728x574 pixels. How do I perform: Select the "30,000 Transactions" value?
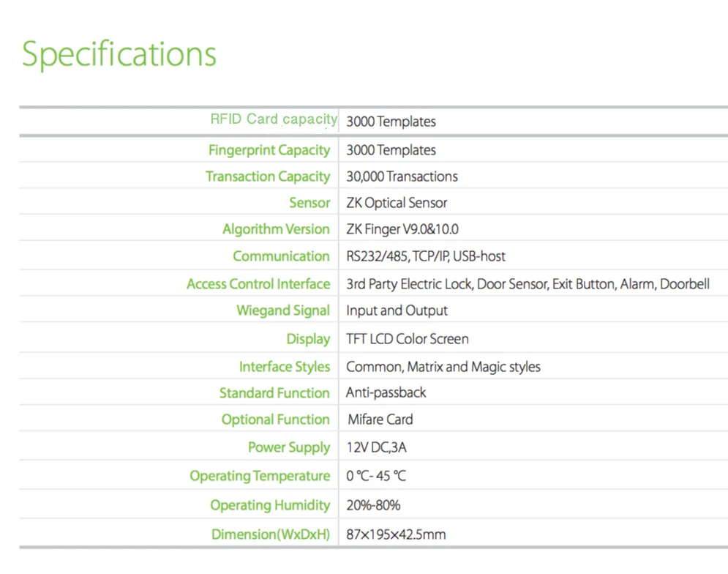402,176
